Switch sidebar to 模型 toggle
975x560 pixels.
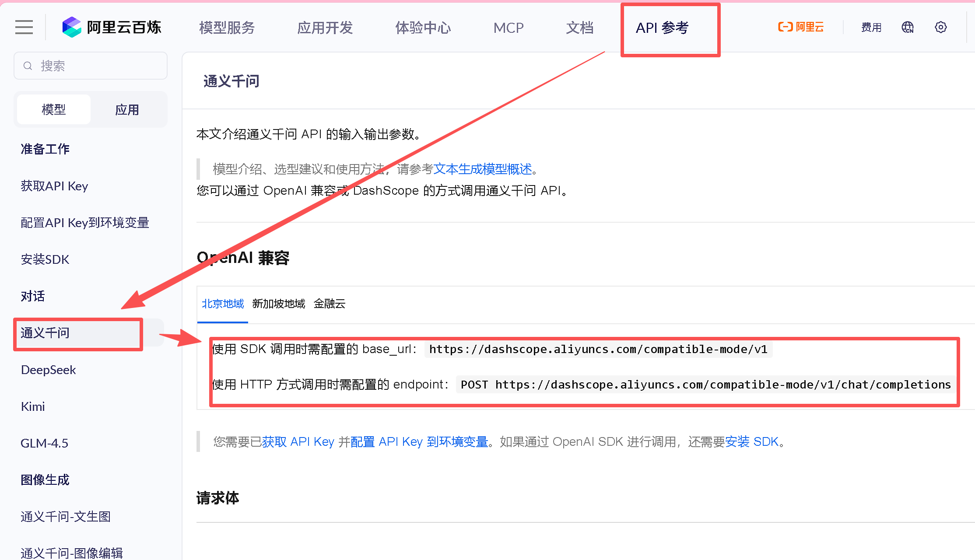pyautogui.click(x=53, y=109)
